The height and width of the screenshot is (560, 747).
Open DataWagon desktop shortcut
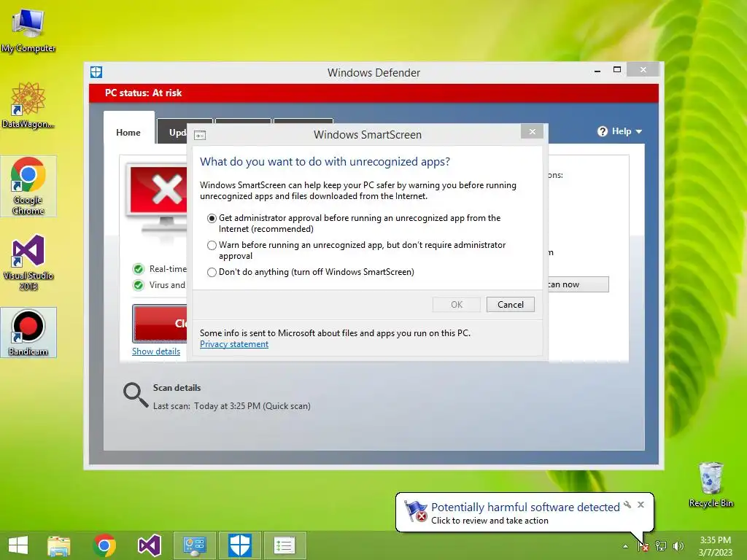click(x=28, y=105)
